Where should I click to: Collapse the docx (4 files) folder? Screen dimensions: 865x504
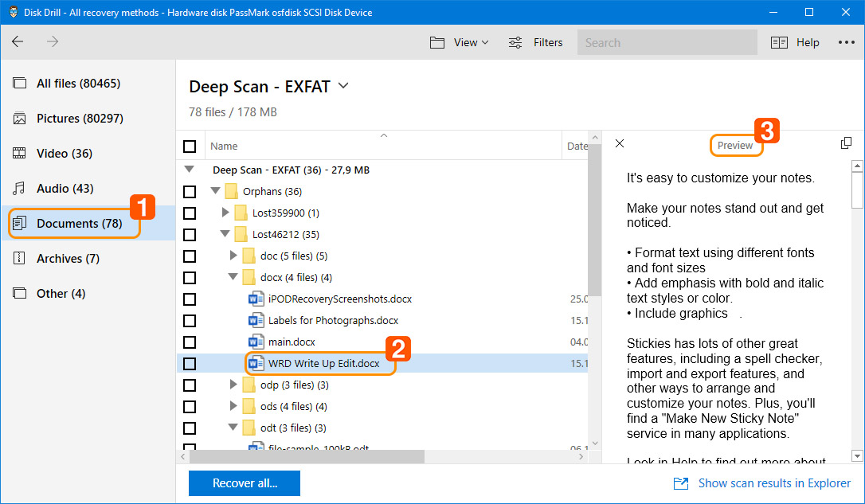tap(233, 278)
